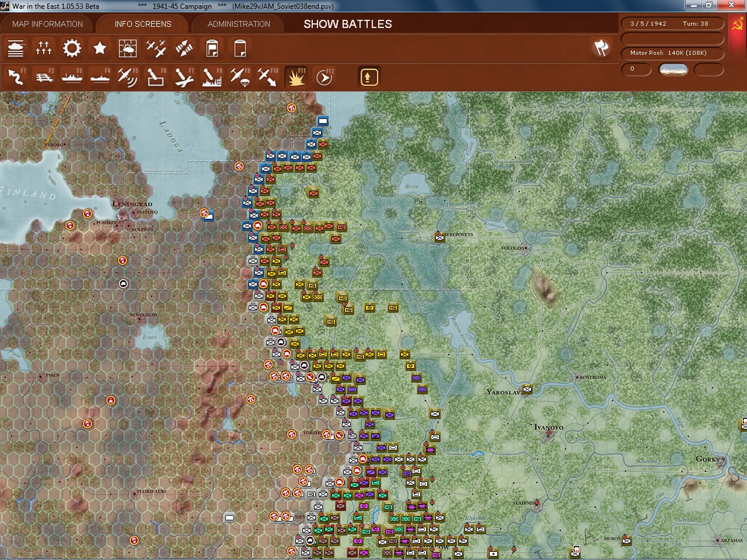The image size is (747, 560).
Task: Select the F7 bomb airfield mode
Action: pos(184,77)
